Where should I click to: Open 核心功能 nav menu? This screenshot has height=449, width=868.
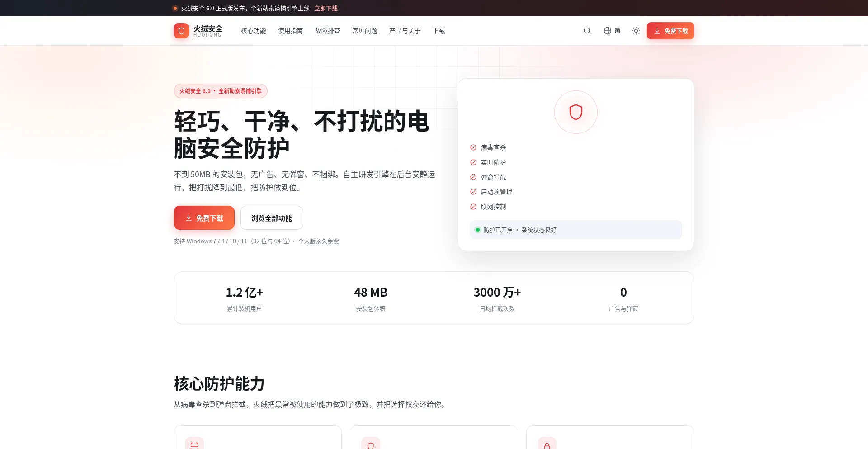coord(253,31)
